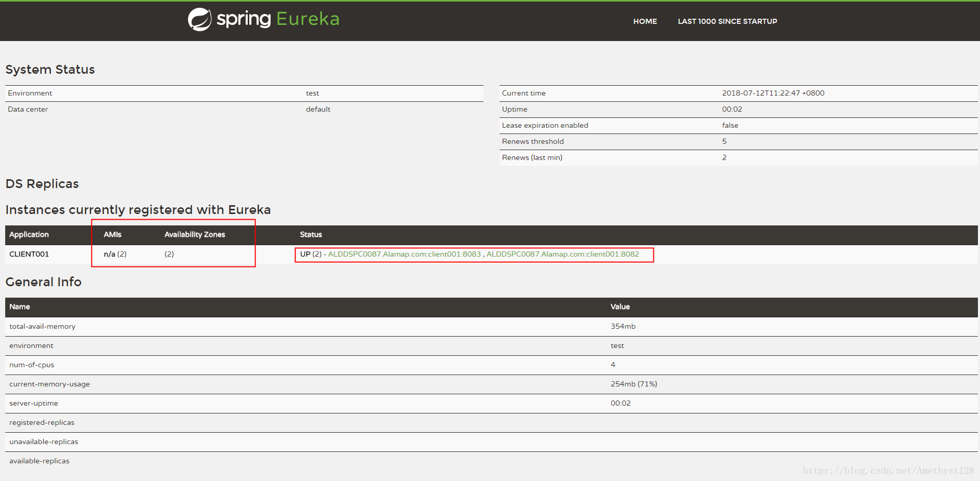Screen dimensions: 980x481
Task: Select the server-uptime value 00:02
Action: tap(621, 403)
